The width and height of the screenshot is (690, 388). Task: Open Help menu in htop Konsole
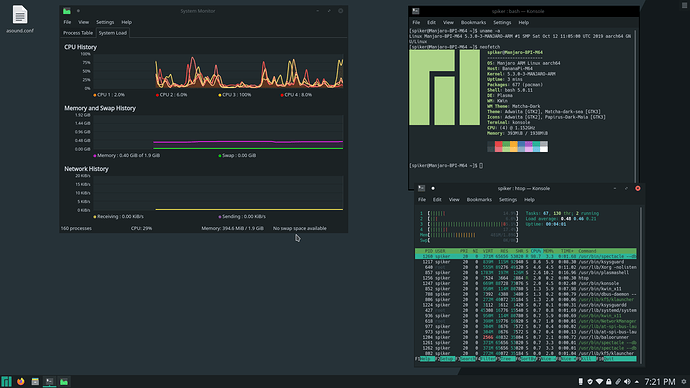[529, 200]
